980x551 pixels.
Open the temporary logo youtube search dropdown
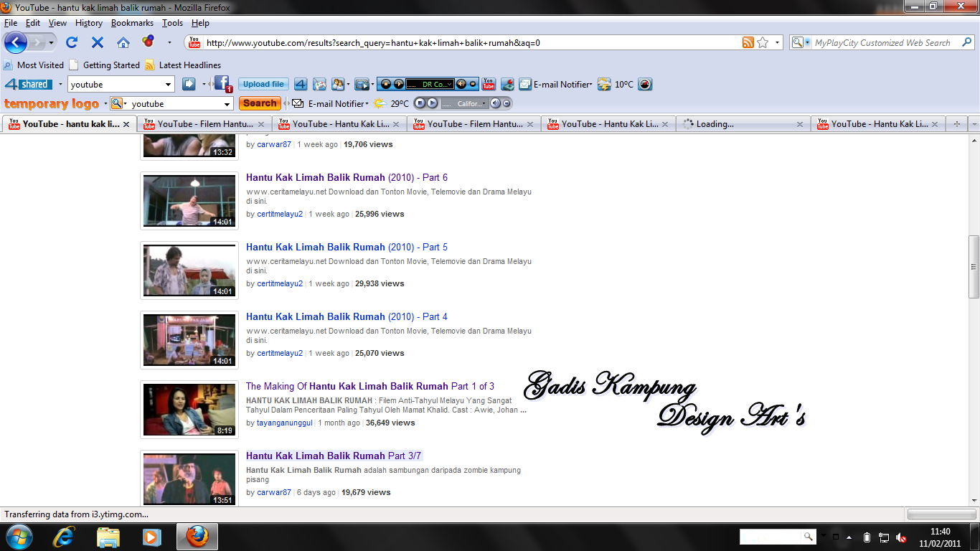[x=227, y=104]
